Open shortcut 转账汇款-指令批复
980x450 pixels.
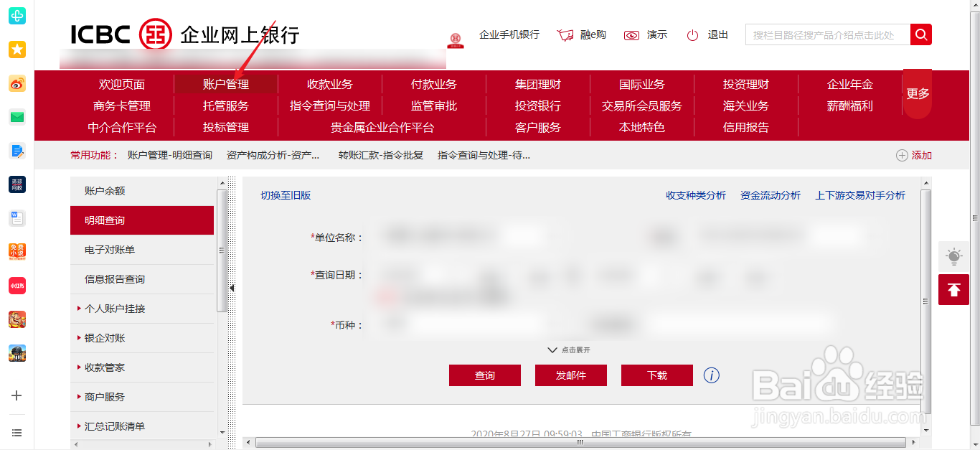pos(381,155)
